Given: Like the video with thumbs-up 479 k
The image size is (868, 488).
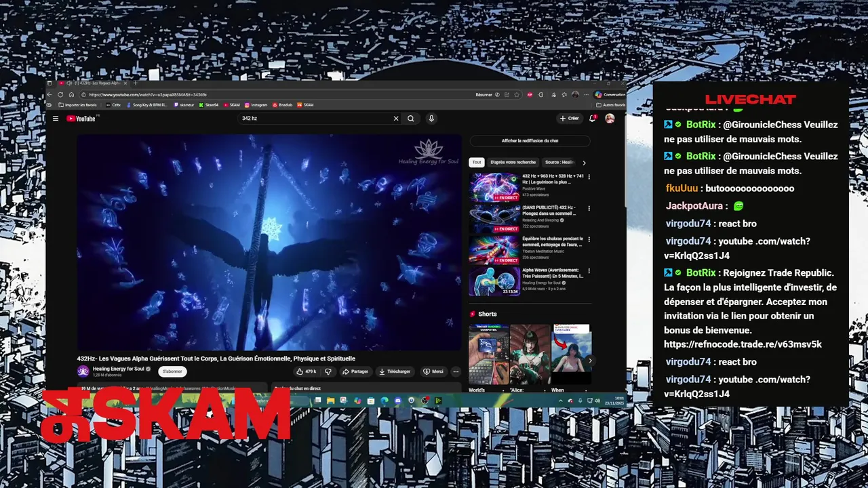Looking at the screenshot, I should click(307, 371).
